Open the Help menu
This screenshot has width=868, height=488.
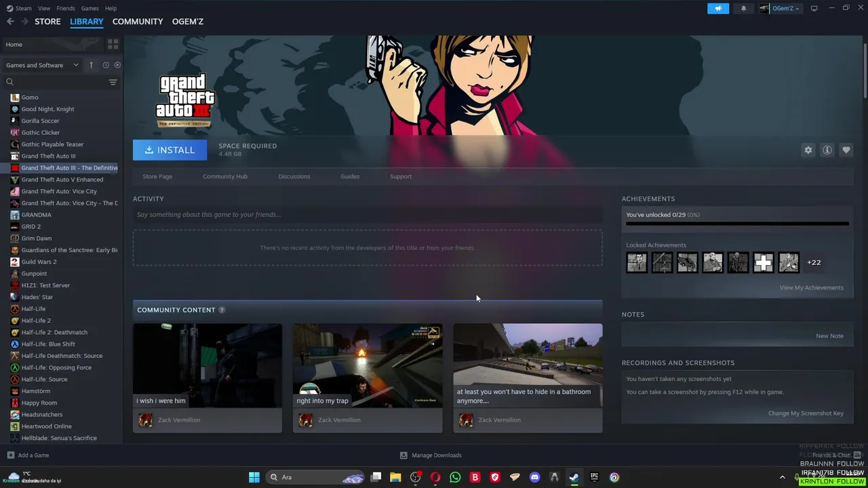(x=111, y=8)
